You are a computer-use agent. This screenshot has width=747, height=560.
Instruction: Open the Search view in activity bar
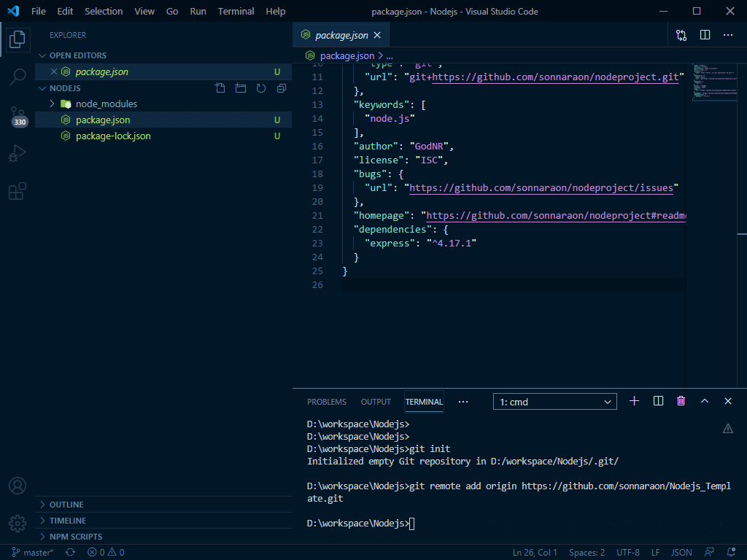click(x=18, y=77)
